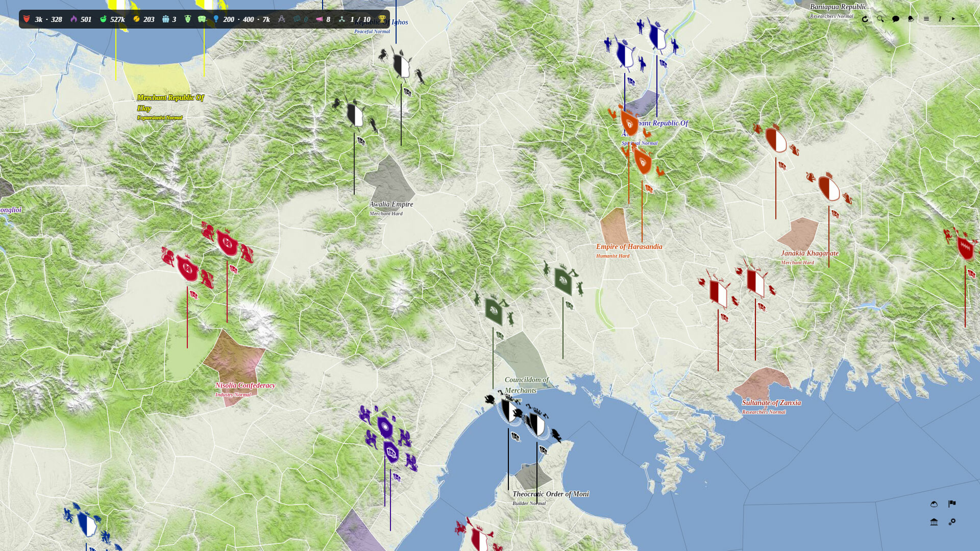980x551 pixels.
Task: Advance the turn with the play arrow
Action: click(953, 19)
